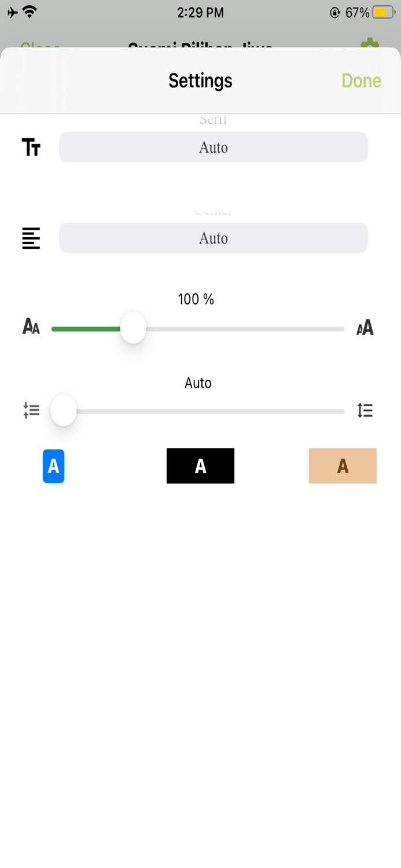Image resolution: width=401 pixels, height=868 pixels.
Task: Open the font family Auto selector
Action: [x=214, y=147]
